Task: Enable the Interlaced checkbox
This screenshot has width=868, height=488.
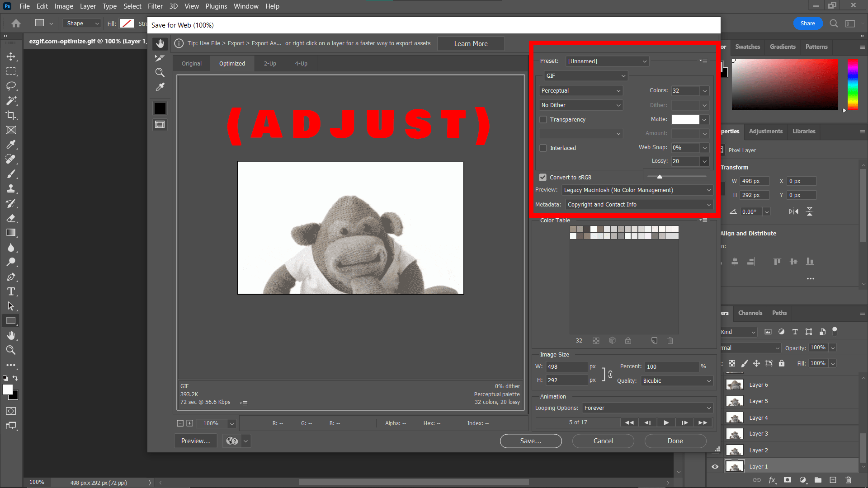Action: (x=543, y=148)
